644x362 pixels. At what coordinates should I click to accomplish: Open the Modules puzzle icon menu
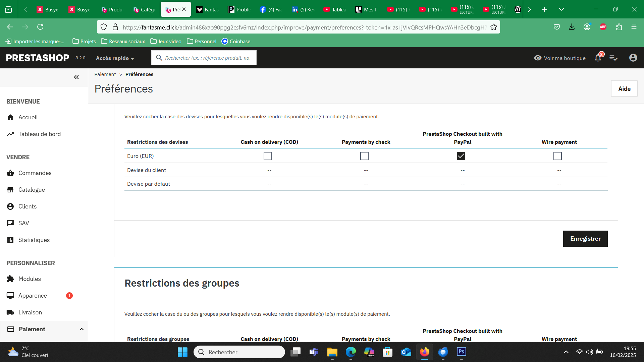point(10,279)
